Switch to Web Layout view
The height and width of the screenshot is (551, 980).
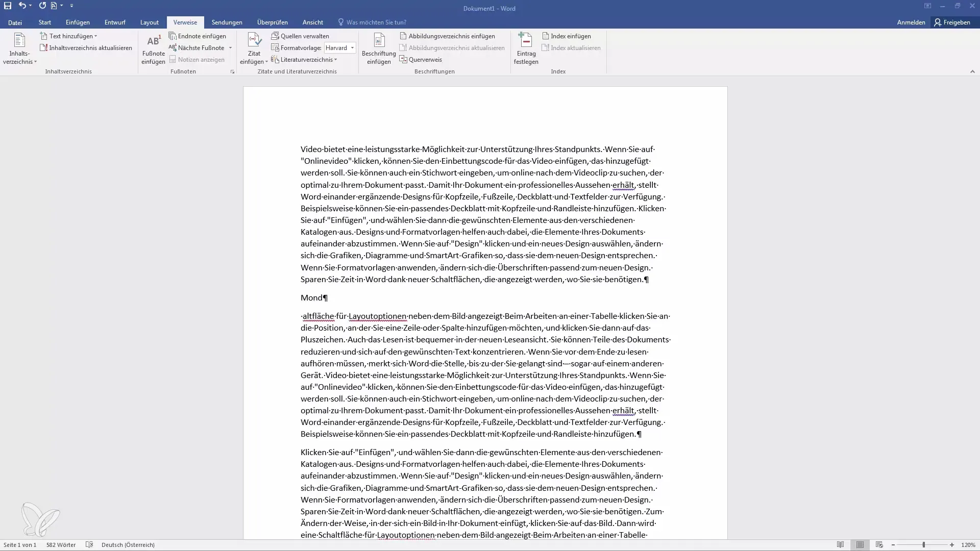pos(879,545)
